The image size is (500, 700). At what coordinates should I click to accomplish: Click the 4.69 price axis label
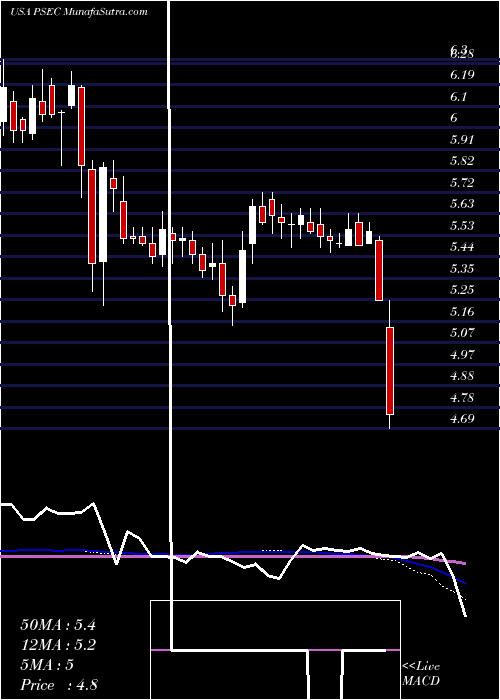click(x=462, y=419)
